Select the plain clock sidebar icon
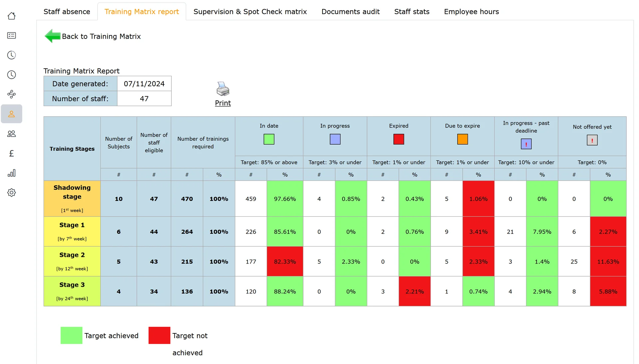The height and width of the screenshot is (364, 639). tap(11, 75)
